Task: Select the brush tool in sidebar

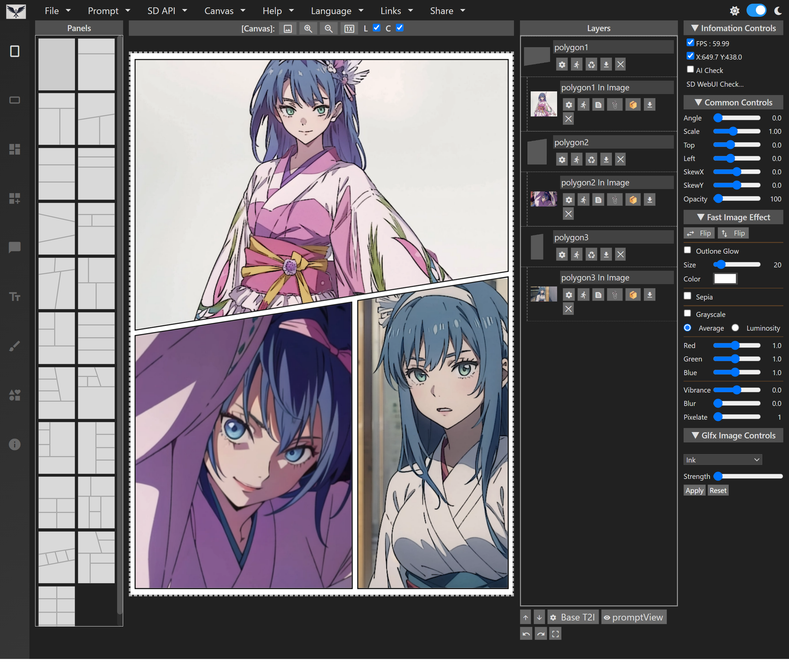Action: (x=14, y=346)
